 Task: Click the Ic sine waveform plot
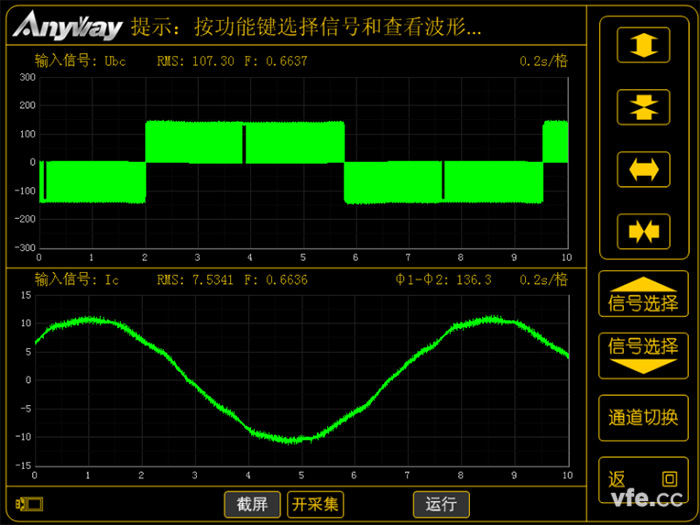(300, 380)
